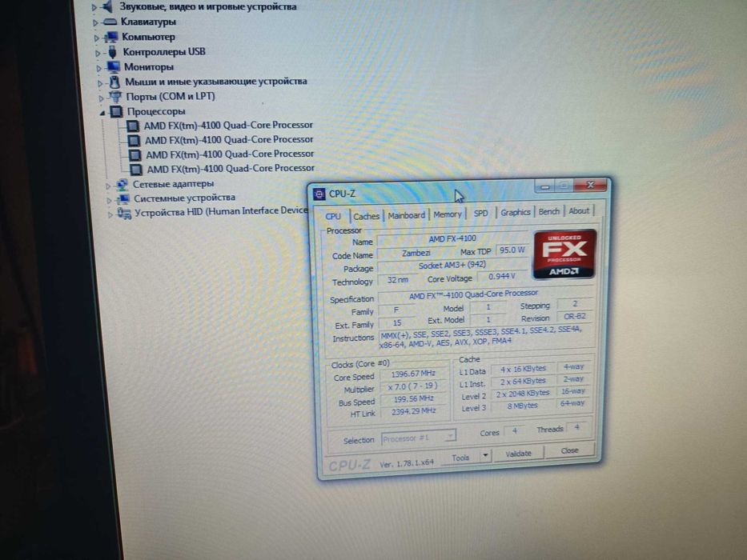Viewport: 747px width, 560px height.
Task: Click the network icon beside Сетевые адаптеры
Action: (122, 184)
